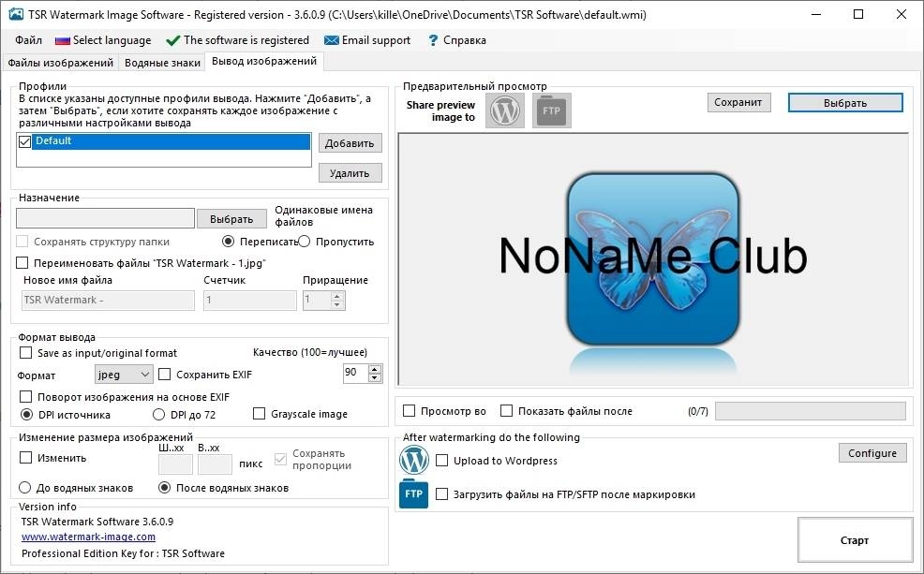924x574 pixels.
Task: Enable the Просмотр во checkbox
Action: click(x=409, y=411)
